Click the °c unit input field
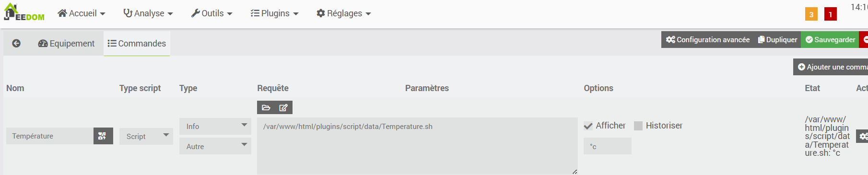The width and height of the screenshot is (868, 175). (x=608, y=146)
